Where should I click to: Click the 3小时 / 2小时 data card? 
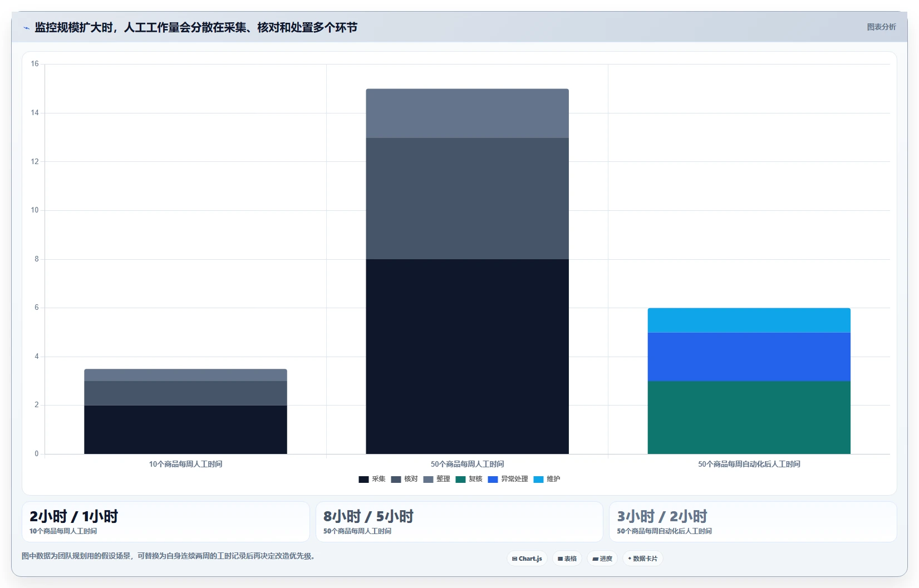coord(753,522)
